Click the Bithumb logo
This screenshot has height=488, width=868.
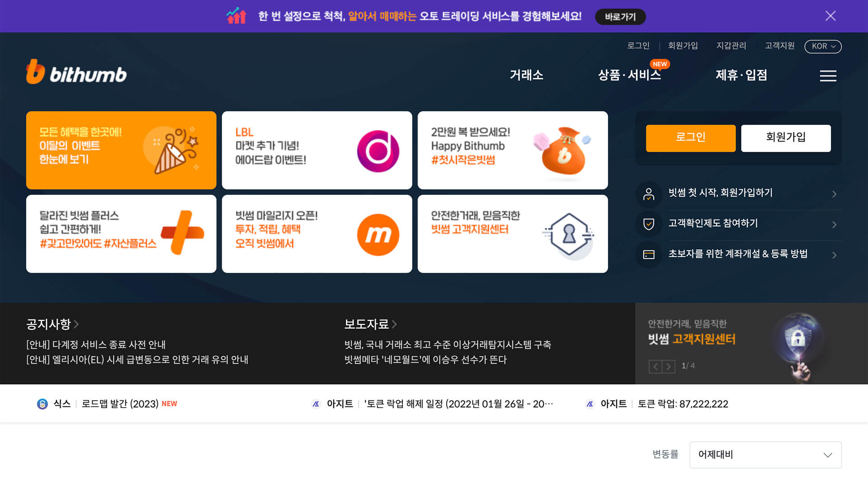click(76, 72)
